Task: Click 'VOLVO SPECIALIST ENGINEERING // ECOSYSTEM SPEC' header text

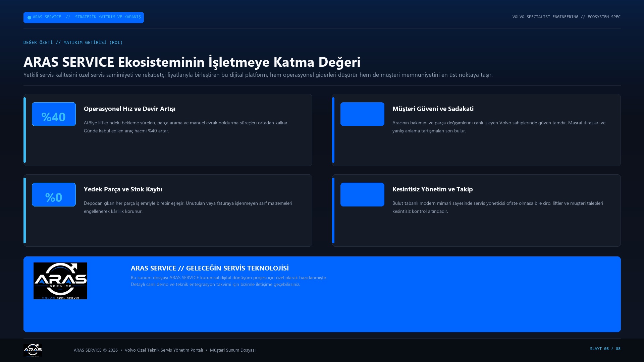Action: tap(566, 17)
